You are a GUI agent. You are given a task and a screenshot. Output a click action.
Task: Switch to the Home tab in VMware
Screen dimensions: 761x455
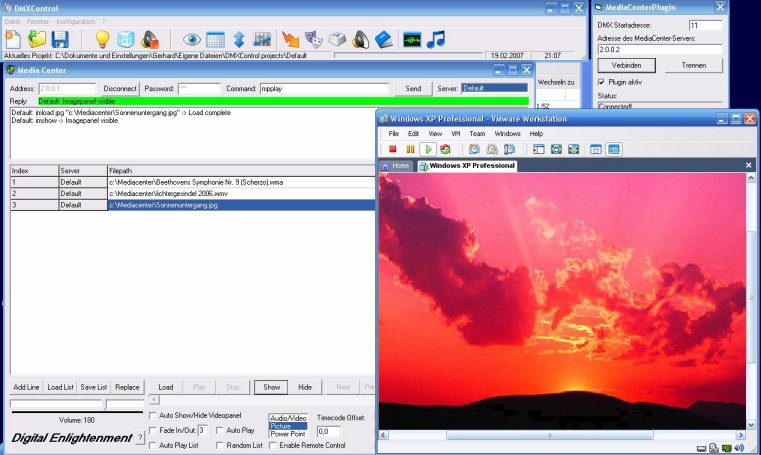(396, 165)
